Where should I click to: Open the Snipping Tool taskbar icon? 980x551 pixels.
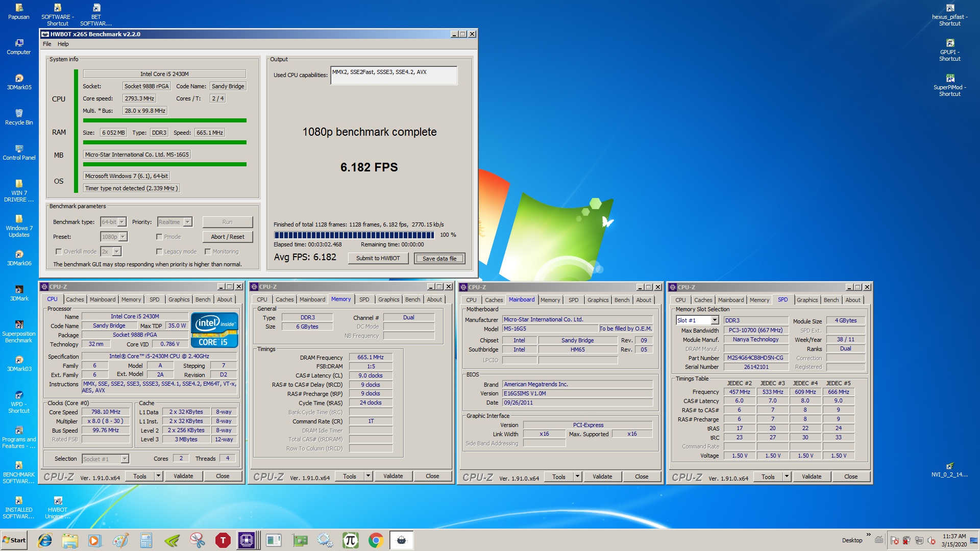tap(197, 540)
